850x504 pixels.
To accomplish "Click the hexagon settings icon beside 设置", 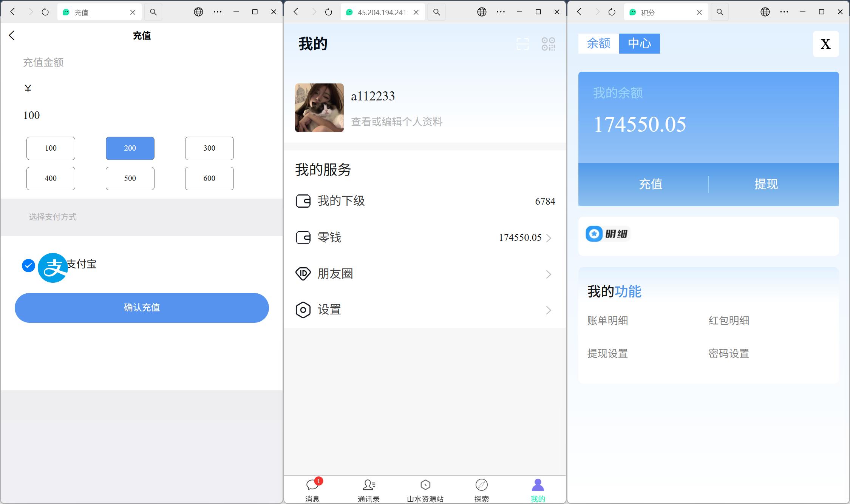I will tap(303, 310).
